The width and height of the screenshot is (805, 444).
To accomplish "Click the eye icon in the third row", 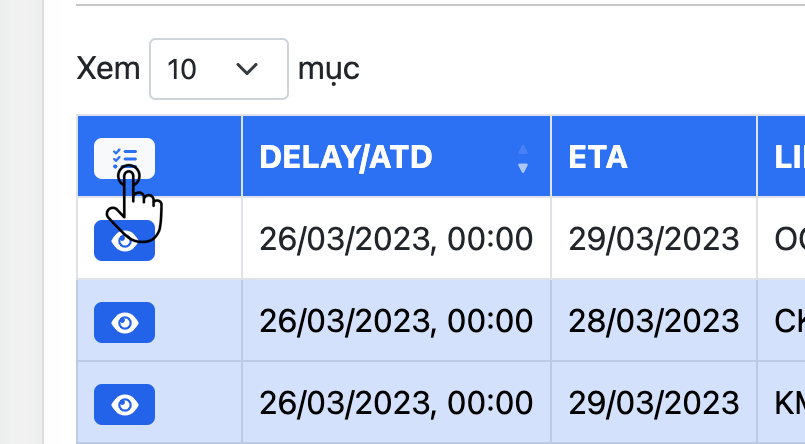I will pyautogui.click(x=124, y=404).
